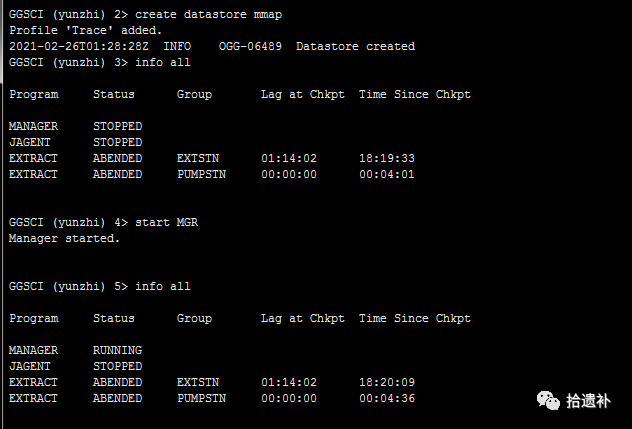This screenshot has width=632, height=429.
Task: Click the 18:19:33 time since checkpoint value
Action: pyautogui.click(x=387, y=158)
